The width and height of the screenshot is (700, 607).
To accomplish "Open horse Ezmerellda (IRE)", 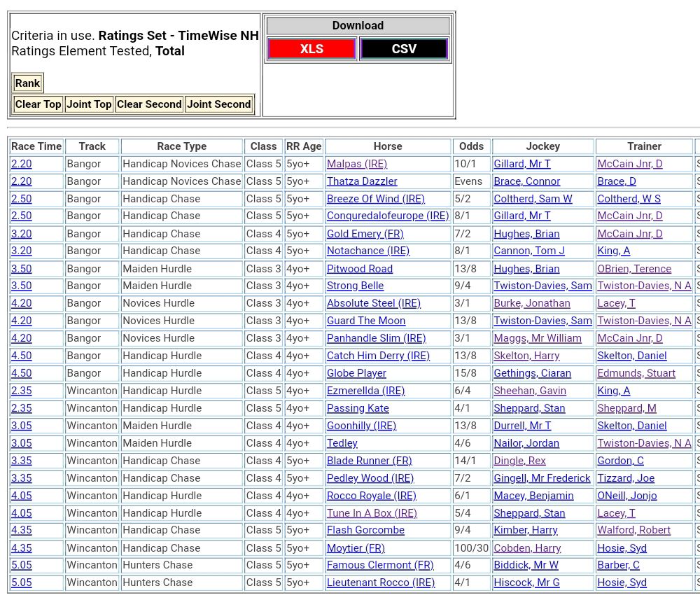I will (365, 391).
